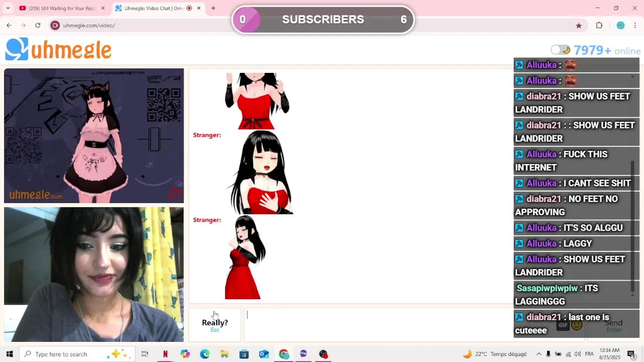Click the microphone tray icon
The image size is (644, 362).
pyautogui.click(x=548, y=354)
